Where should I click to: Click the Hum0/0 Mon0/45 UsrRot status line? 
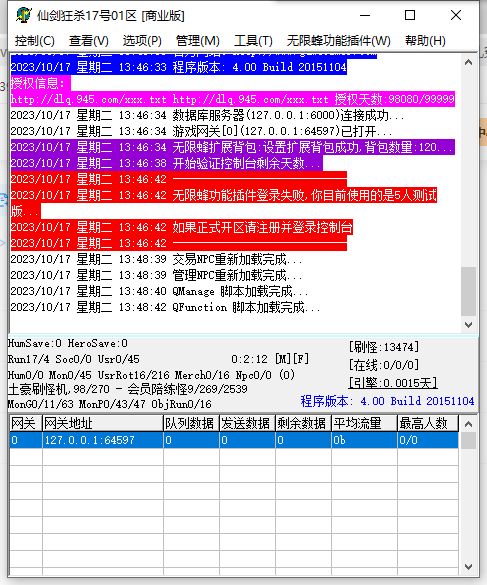(x=151, y=375)
